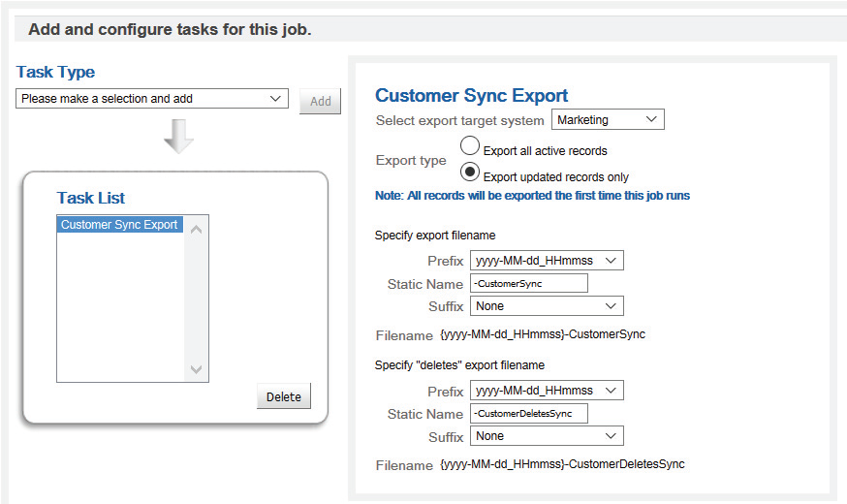Open the Task Type selection dropdown
Screen dimensions: 847x504
click(152, 98)
